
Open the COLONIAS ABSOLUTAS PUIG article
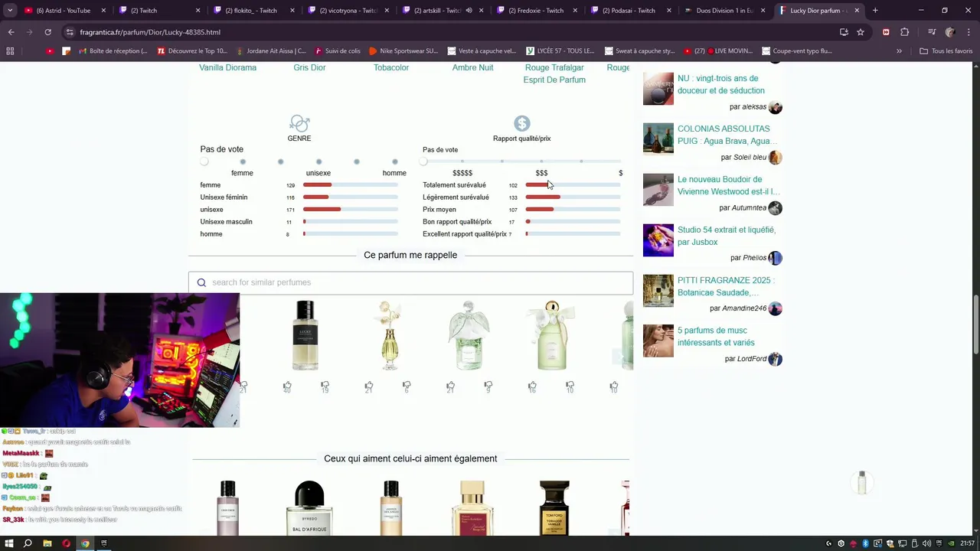click(727, 135)
